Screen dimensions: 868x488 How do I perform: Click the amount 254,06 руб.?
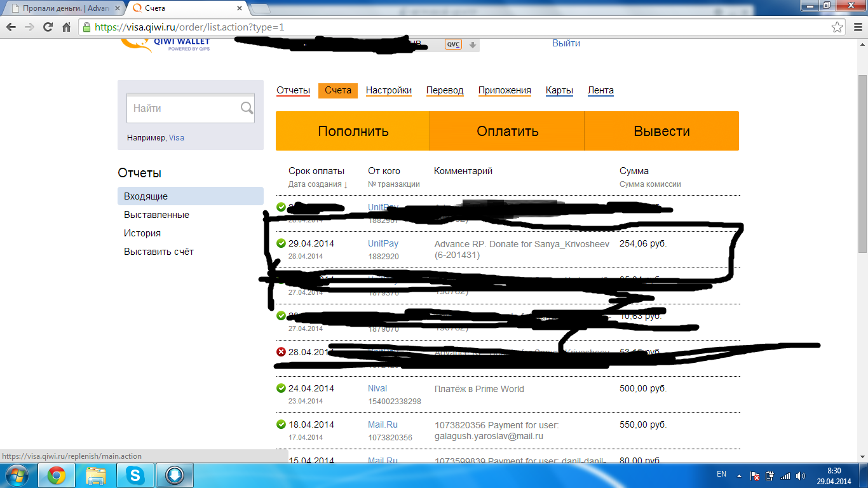coord(643,243)
